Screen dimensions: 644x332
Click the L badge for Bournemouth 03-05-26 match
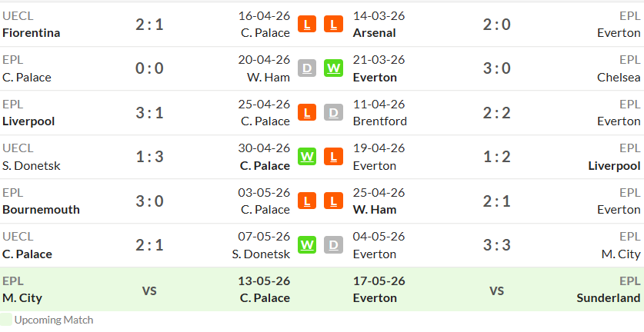click(307, 201)
